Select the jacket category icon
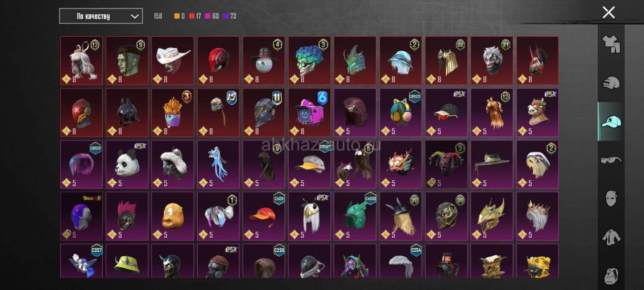The image size is (644, 290). (611, 237)
